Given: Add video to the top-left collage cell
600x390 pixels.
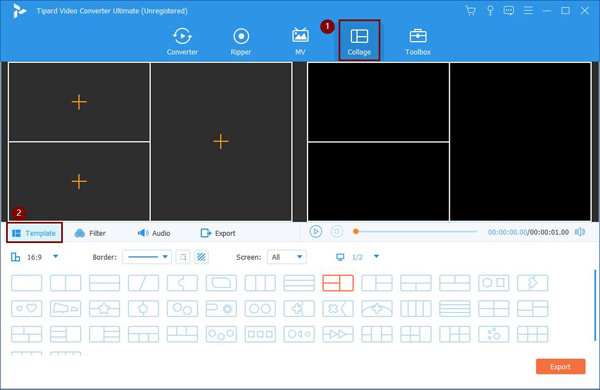Looking at the screenshot, I should click(x=79, y=102).
